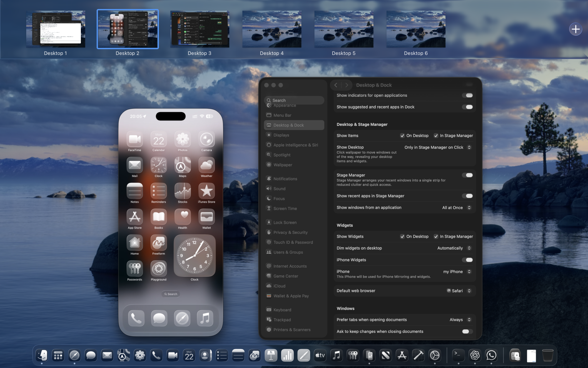Launch Camera on the mirrored iPhone
Screen dimensions: 588x368
point(207,139)
